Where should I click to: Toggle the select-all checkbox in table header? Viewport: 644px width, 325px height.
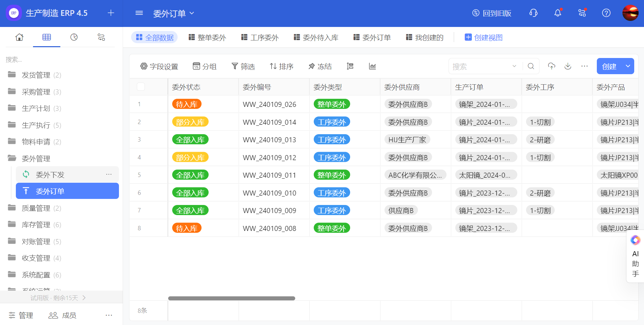tap(141, 87)
